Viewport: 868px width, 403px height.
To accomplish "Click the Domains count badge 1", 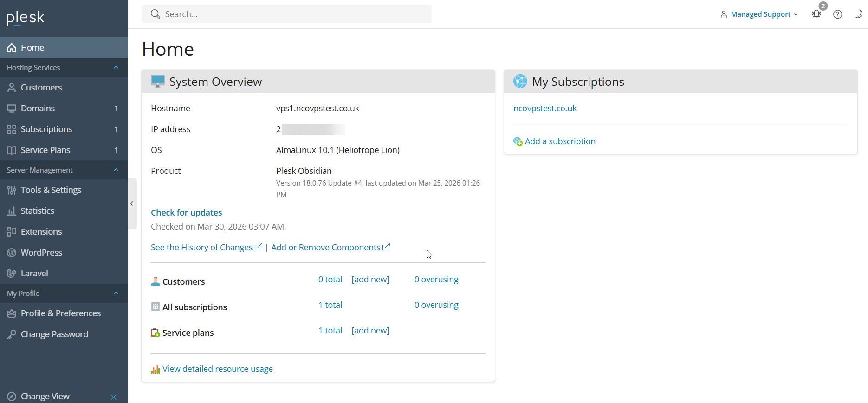I will click(116, 109).
